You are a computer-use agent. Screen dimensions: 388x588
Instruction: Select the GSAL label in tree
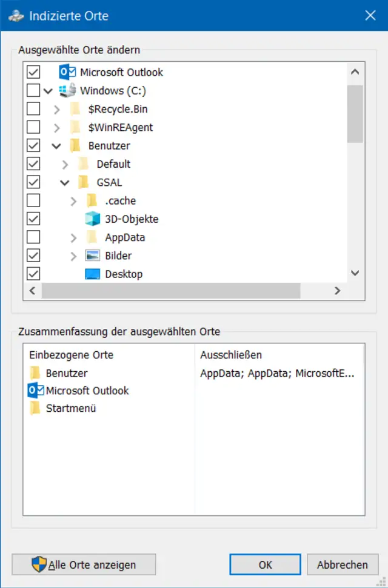tap(109, 182)
